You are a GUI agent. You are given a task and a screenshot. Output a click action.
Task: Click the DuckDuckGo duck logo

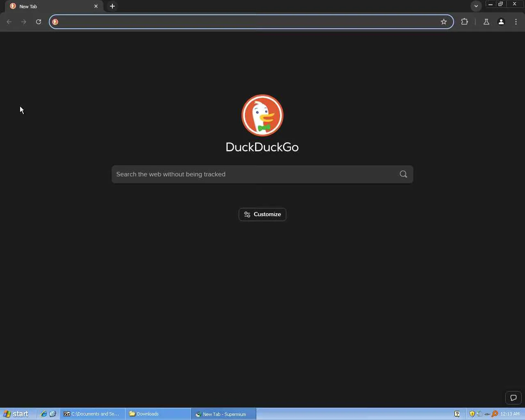pyautogui.click(x=262, y=115)
